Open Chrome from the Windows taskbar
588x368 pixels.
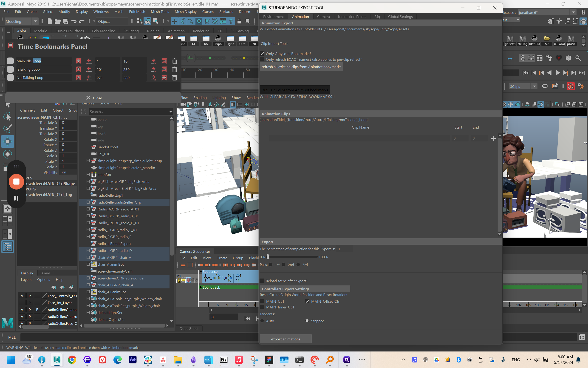[72, 360]
